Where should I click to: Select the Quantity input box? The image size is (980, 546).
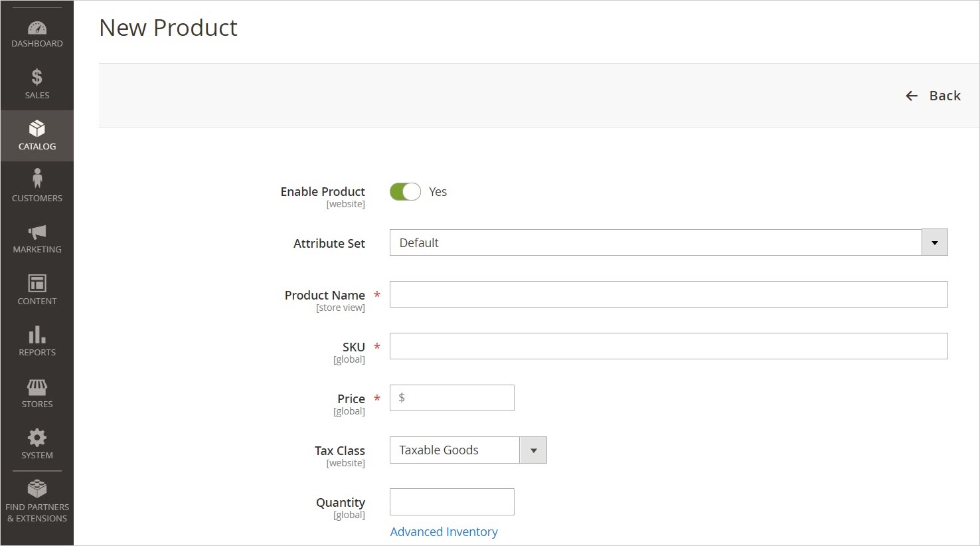451,501
